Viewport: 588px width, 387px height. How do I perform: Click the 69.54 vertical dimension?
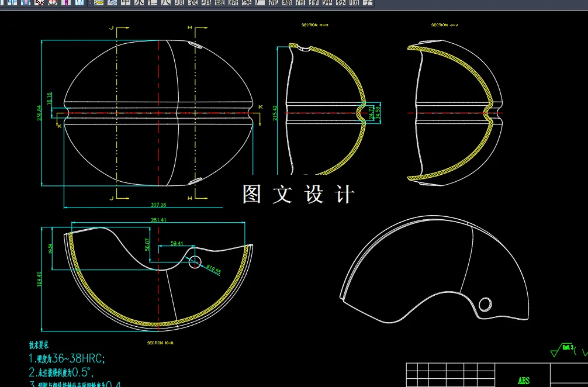pyautogui.click(x=51, y=249)
